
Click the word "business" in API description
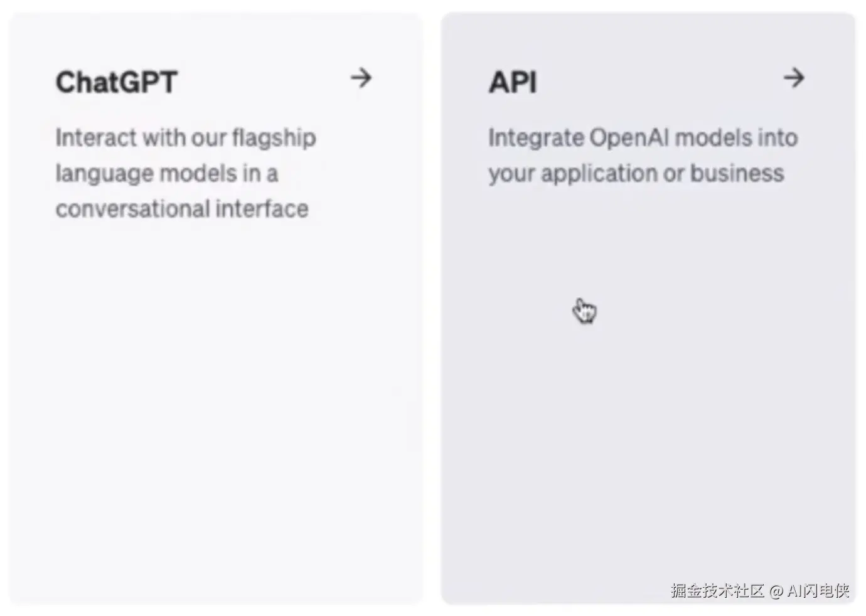(737, 174)
